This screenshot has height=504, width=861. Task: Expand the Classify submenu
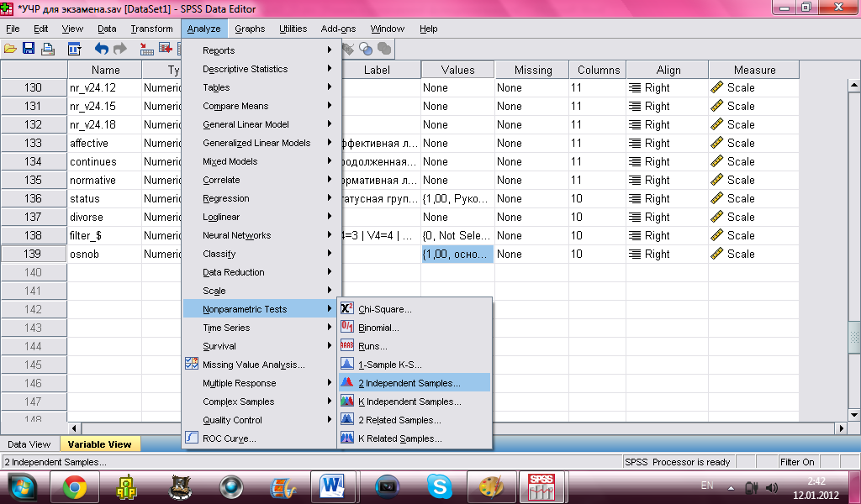pyautogui.click(x=261, y=254)
